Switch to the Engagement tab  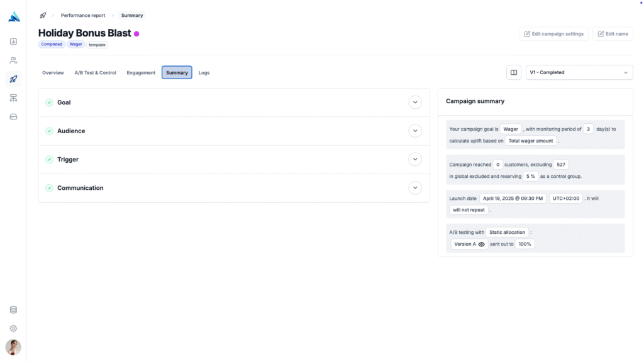pos(141,73)
